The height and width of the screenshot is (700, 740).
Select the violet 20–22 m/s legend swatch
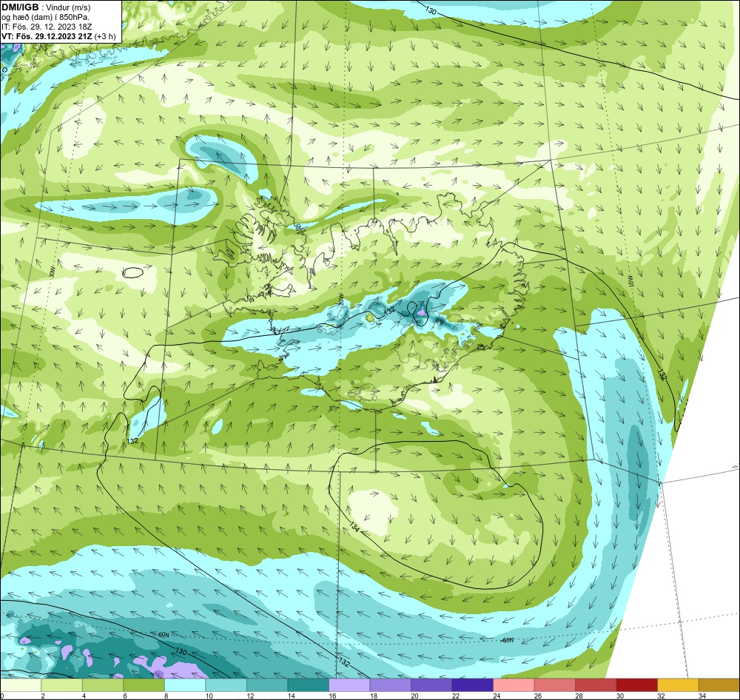point(431,685)
